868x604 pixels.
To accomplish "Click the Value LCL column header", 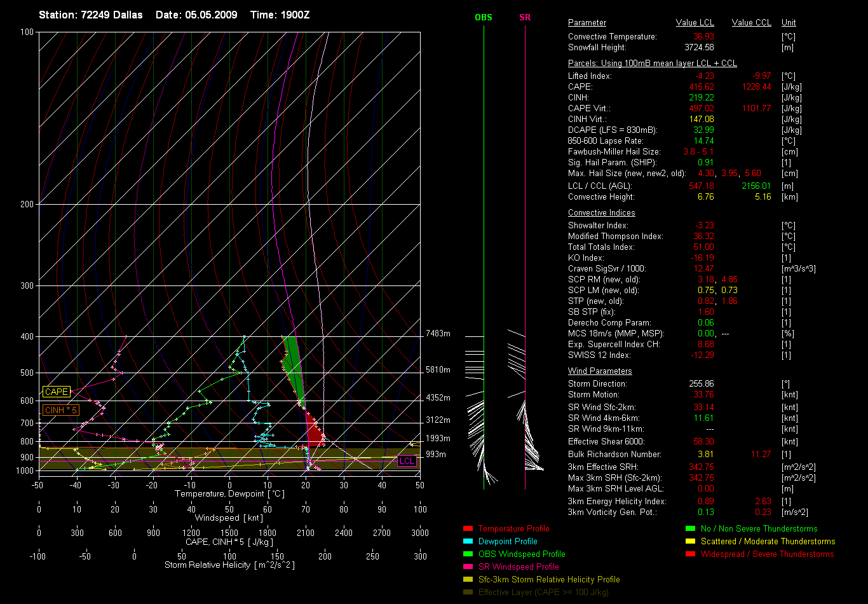I will point(695,23).
